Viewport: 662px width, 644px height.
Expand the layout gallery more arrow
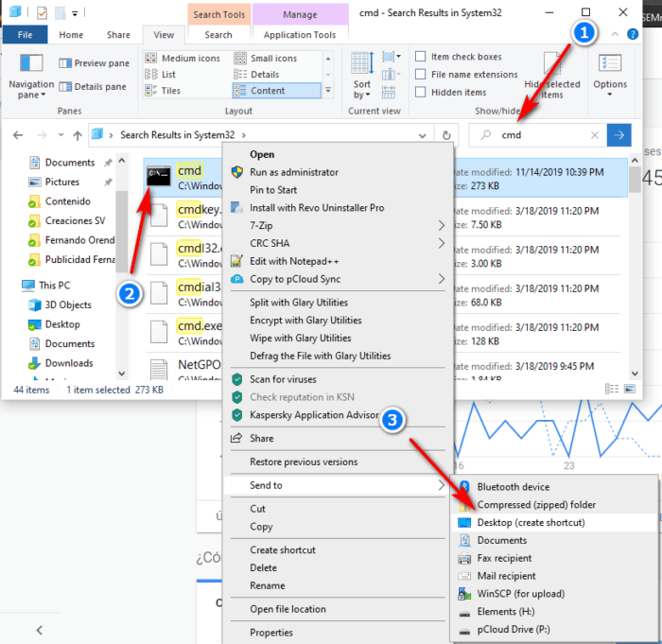[x=328, y=91]
